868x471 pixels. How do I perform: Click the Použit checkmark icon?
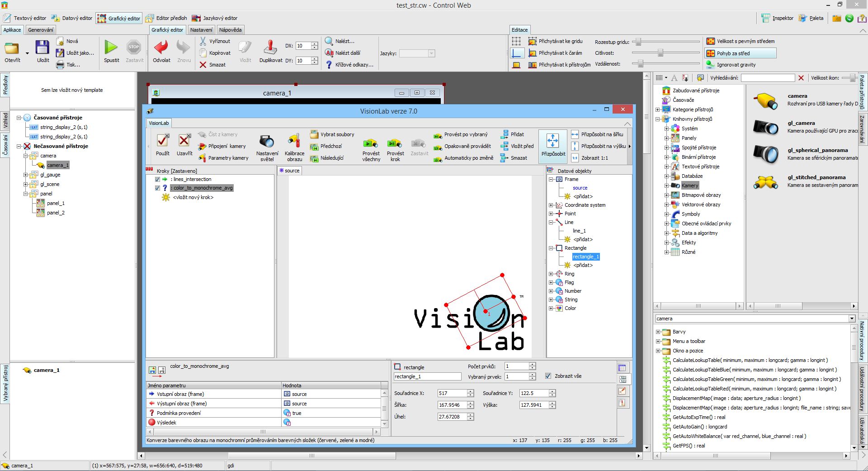[162, 141]
